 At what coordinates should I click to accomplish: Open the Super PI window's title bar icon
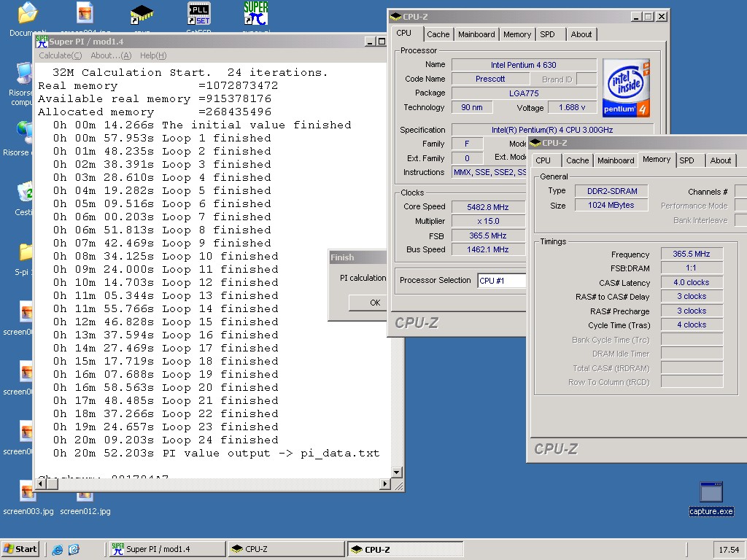pyautogui.click(x=42, y=42)
